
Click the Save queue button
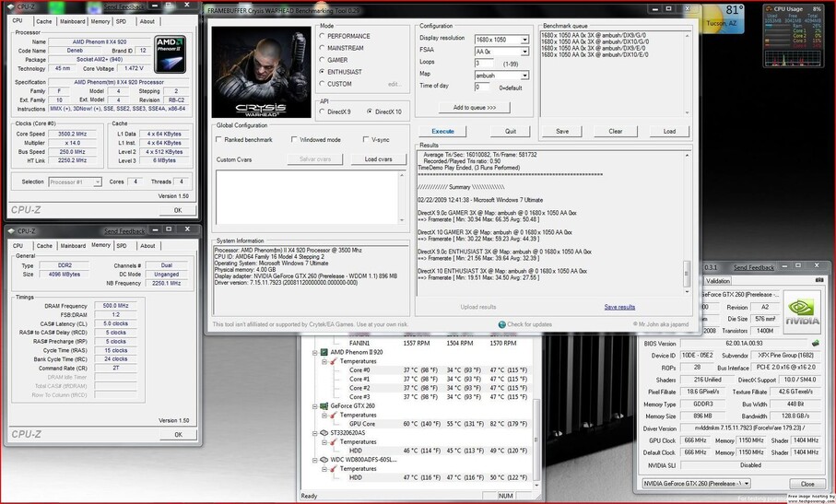[x=562, y=131]
